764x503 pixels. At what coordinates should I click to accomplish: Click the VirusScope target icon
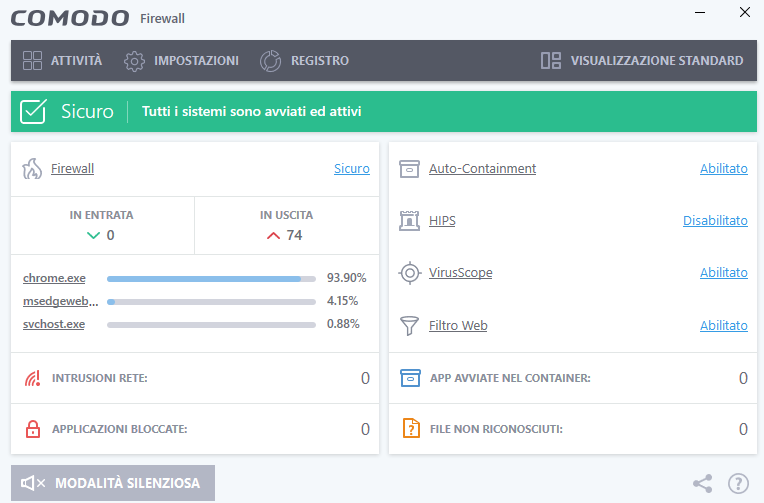(x=409, y=273)
